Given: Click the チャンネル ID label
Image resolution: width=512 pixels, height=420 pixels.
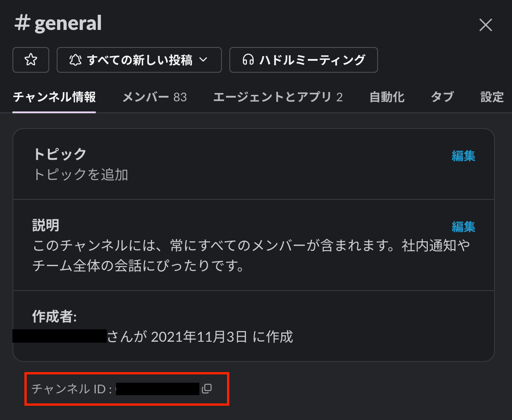Looking at the screenshot, I should point(72,389).
